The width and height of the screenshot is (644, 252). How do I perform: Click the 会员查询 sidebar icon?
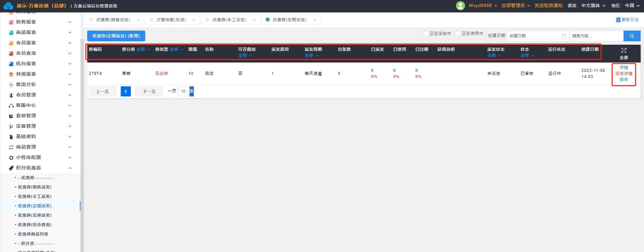point(11,53)
